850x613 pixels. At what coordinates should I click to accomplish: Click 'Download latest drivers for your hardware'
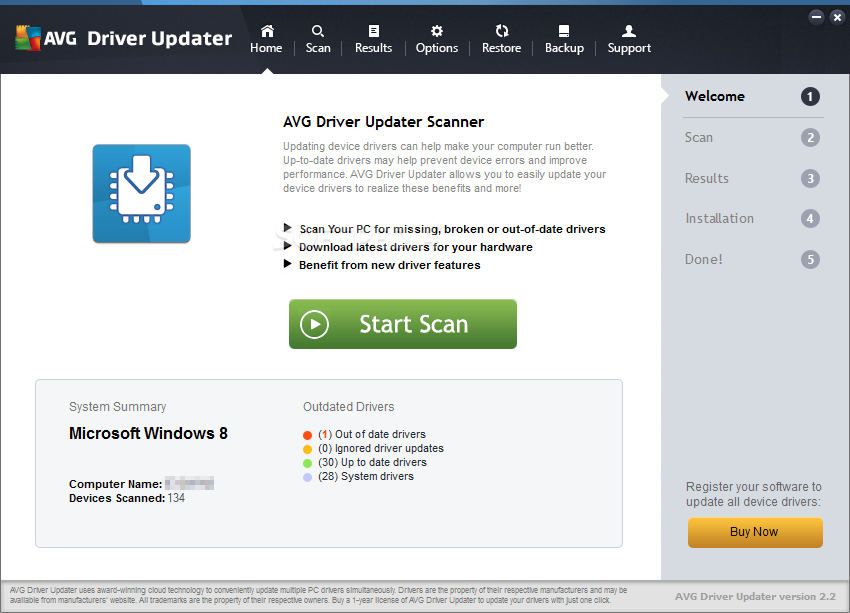pyautogui.click(x=416, y=247)
